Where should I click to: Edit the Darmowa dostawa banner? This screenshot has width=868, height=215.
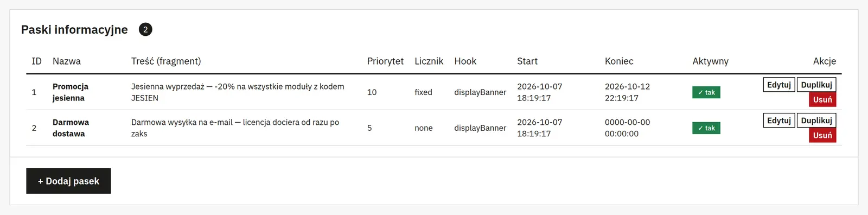[779, 121]
